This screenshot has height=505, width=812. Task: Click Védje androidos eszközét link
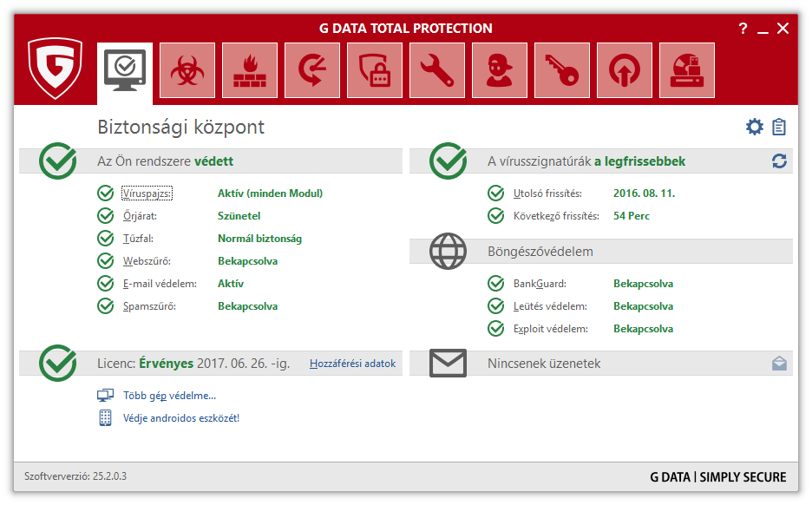point(180,418)
